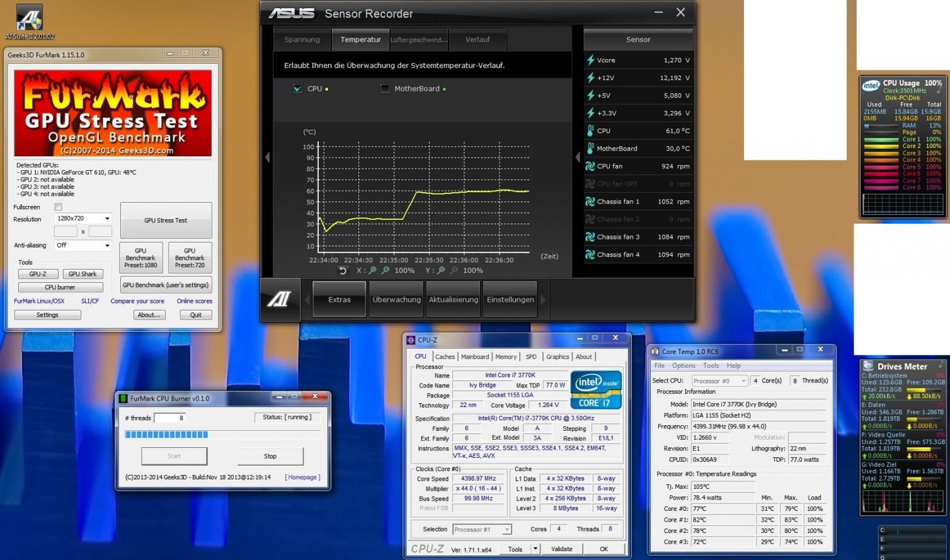Collapse the graph panel with its left arrow
Image resolution: width=950 pixels, height=560 pixels.
[x=267, y=157]
